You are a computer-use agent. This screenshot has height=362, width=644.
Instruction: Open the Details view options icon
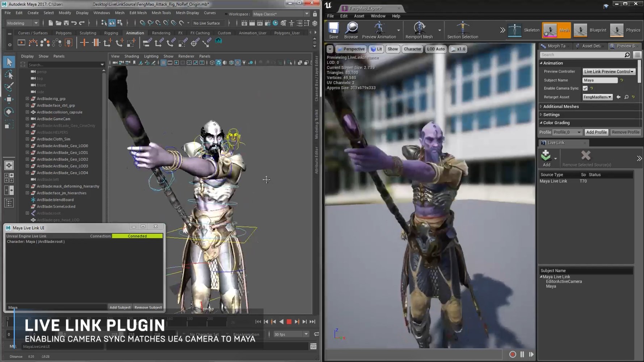pyautogui.click(x=637, y=55)
